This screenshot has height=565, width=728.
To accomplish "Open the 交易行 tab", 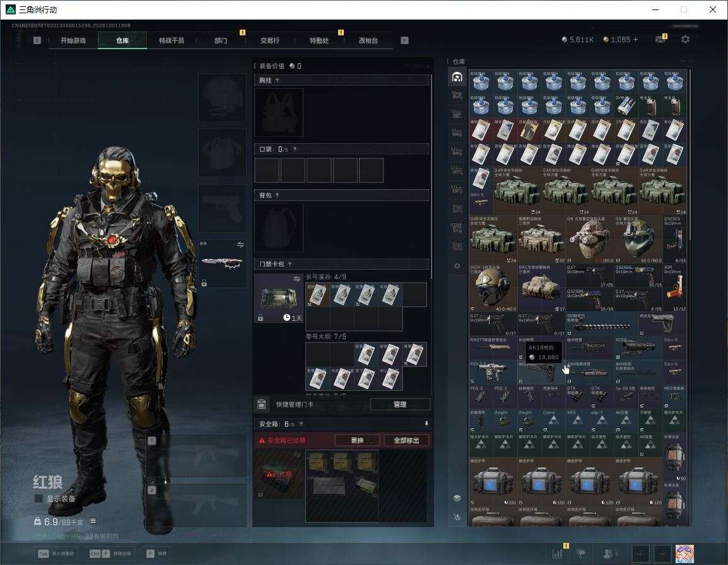I will pos(270,40).
